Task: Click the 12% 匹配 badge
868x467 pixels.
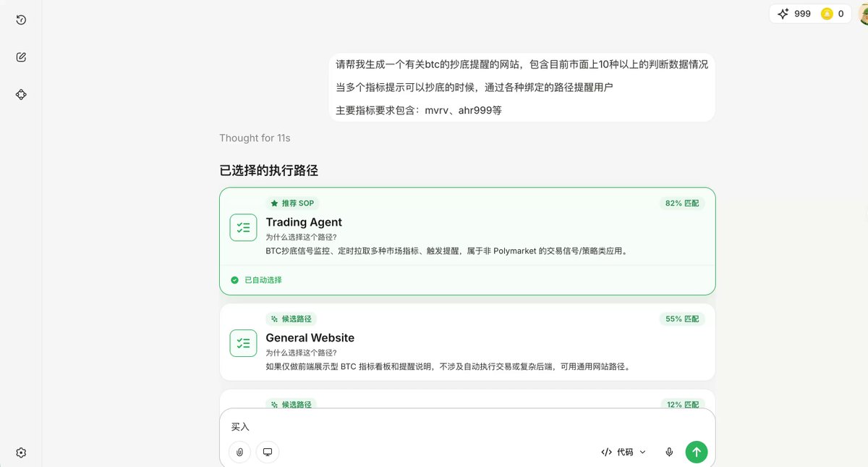Action: pyautogui.click(x=682, y=405)
